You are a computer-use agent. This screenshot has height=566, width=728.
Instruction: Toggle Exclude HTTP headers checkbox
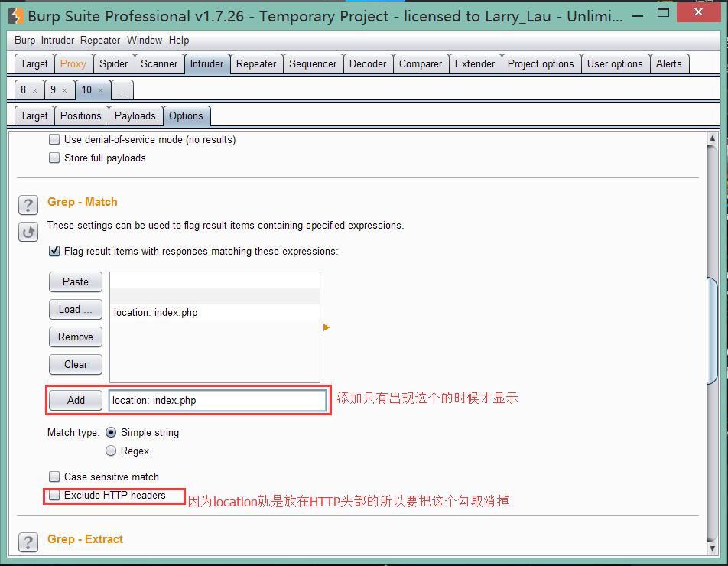coord(54,496)
